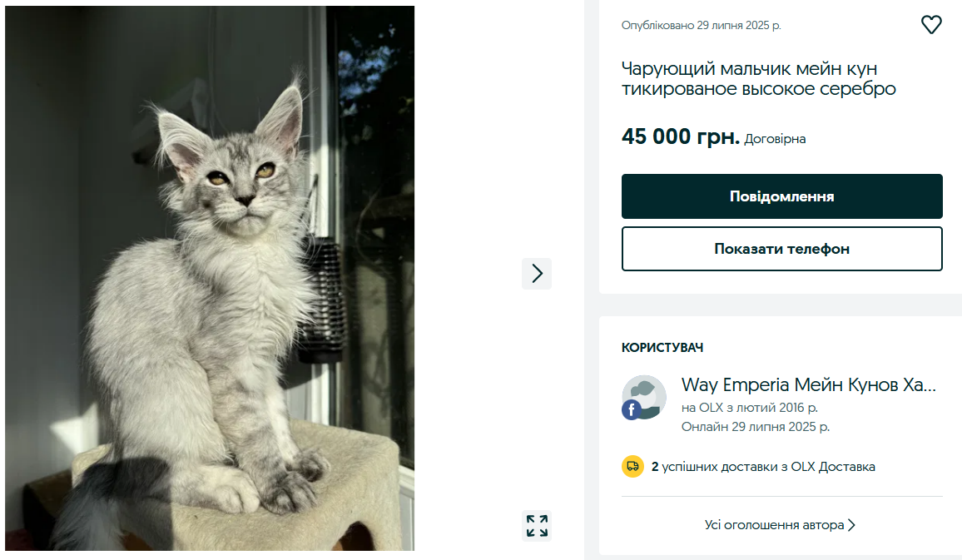Viewport: 962px width, 560px height.
Task: Click 2 успішних доставки з OLX Доставка
Action: 762,467
